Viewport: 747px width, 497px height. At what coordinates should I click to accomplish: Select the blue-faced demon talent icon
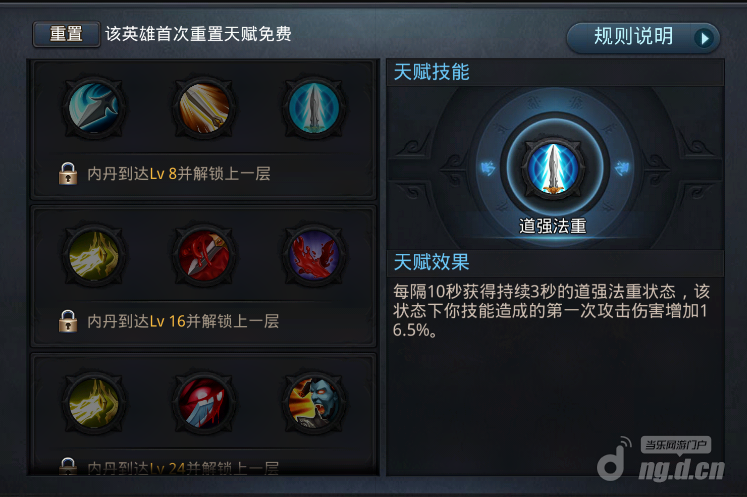[x=314, y=403]
